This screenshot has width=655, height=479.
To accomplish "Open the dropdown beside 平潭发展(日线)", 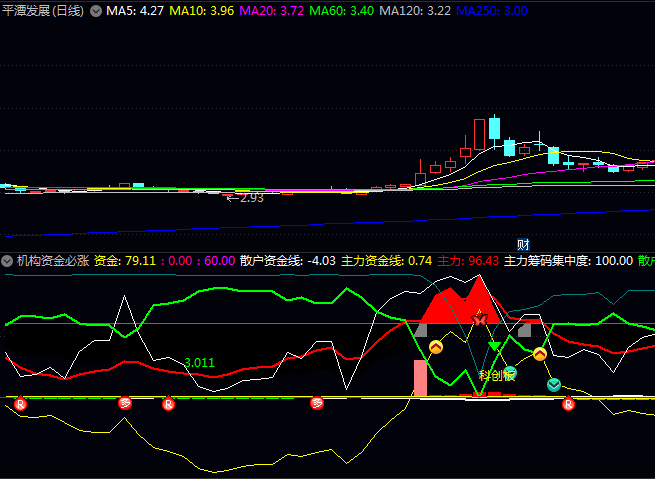I will pos(96,11).
